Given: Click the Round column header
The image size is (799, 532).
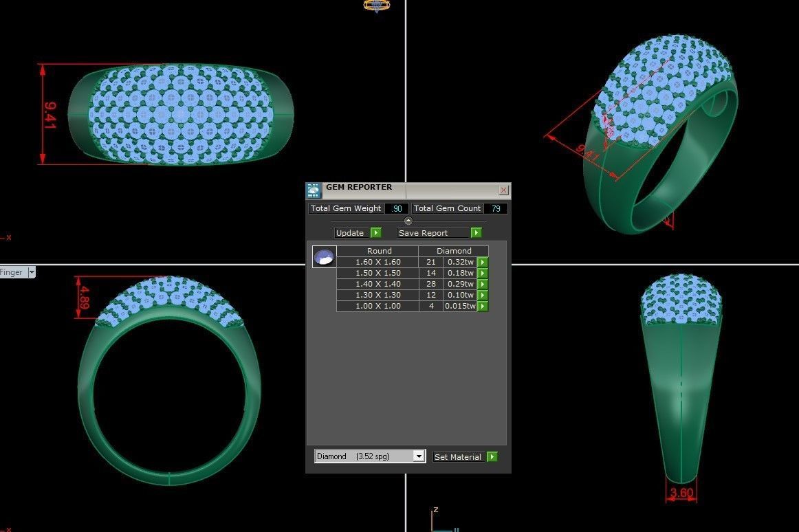Looking at the screenshot, I should 379,251.
